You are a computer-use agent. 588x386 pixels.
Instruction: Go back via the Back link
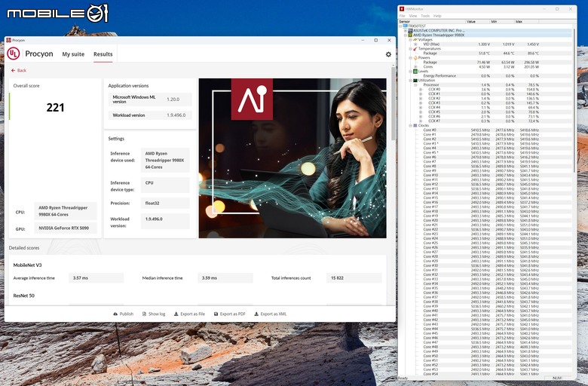[19, 71]
